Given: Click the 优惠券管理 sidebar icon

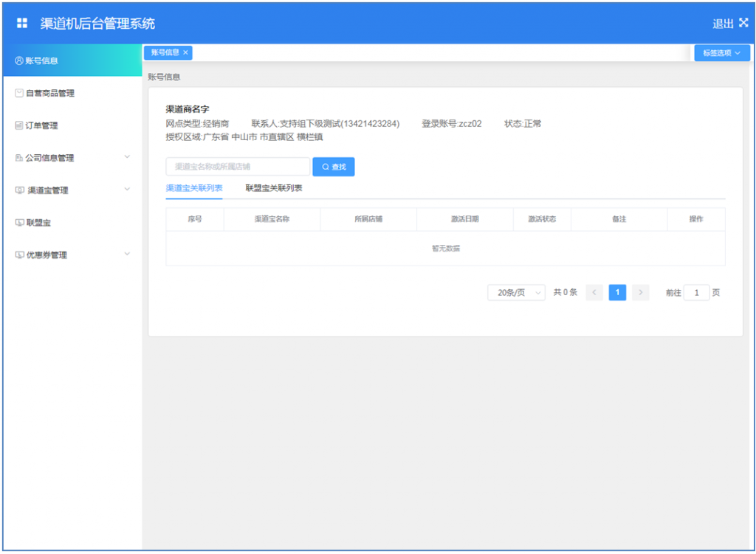Looking at the screenshot, I should (20, 255).
